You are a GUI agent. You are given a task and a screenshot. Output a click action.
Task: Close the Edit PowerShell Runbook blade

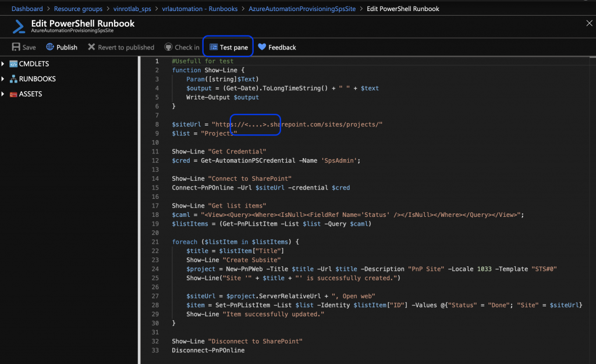pos(588,23)
